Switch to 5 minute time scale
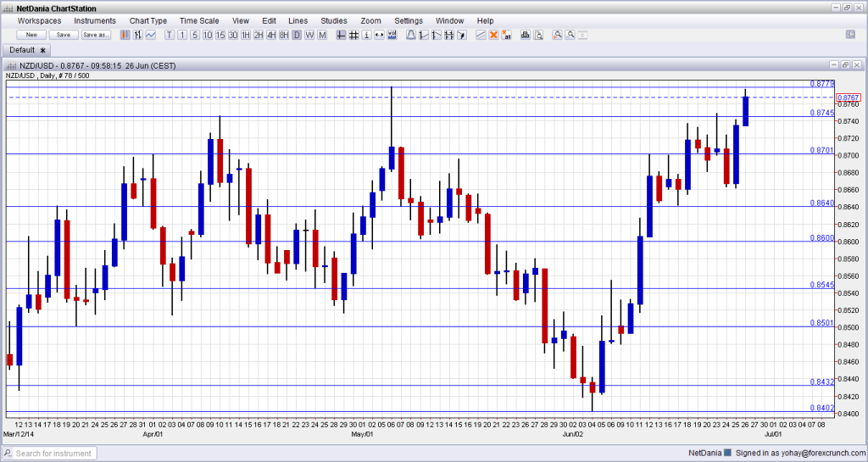This screenshot has width=868, height=462. 195,35
